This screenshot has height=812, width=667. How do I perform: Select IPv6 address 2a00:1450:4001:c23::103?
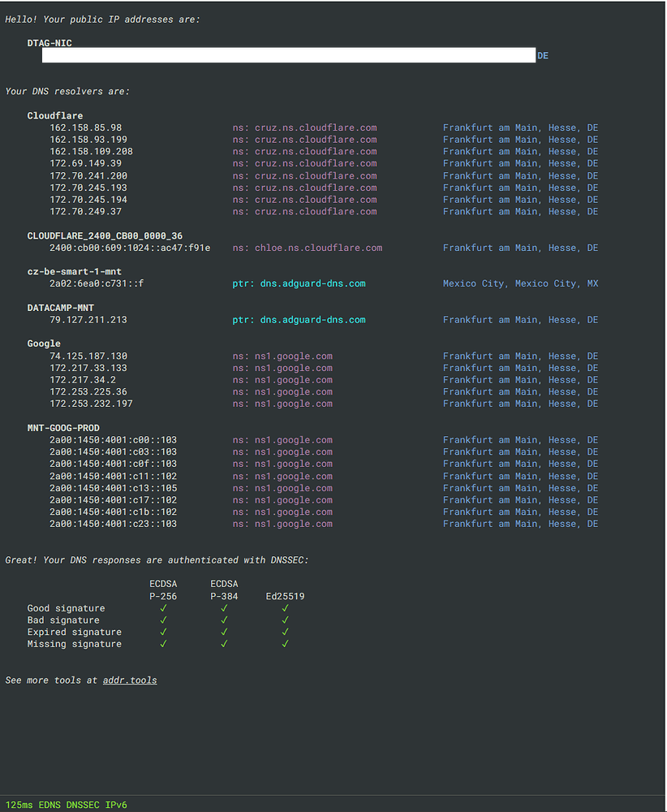click(x=114, y=524)
